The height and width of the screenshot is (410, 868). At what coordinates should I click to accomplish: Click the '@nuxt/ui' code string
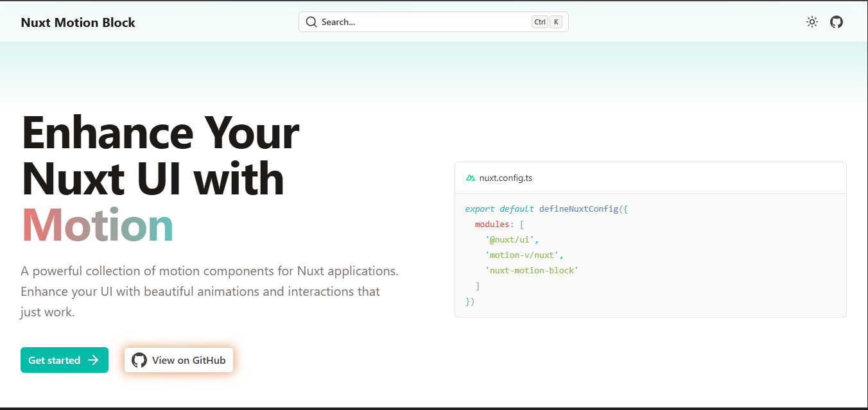coord(512,239)
